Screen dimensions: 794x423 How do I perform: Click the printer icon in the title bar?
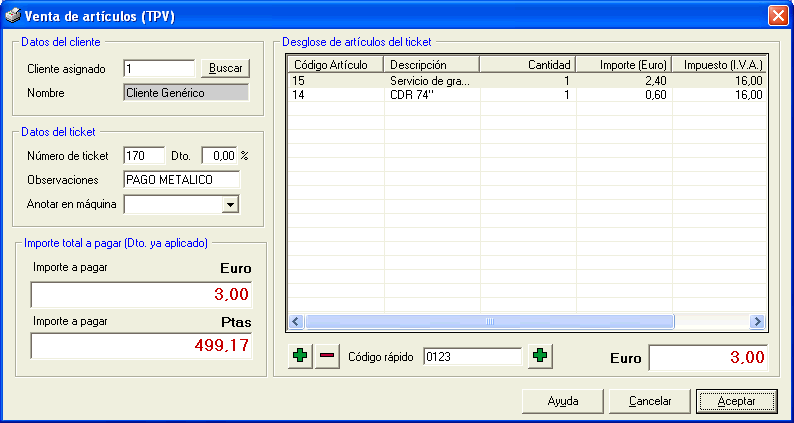tap(13, 16)
